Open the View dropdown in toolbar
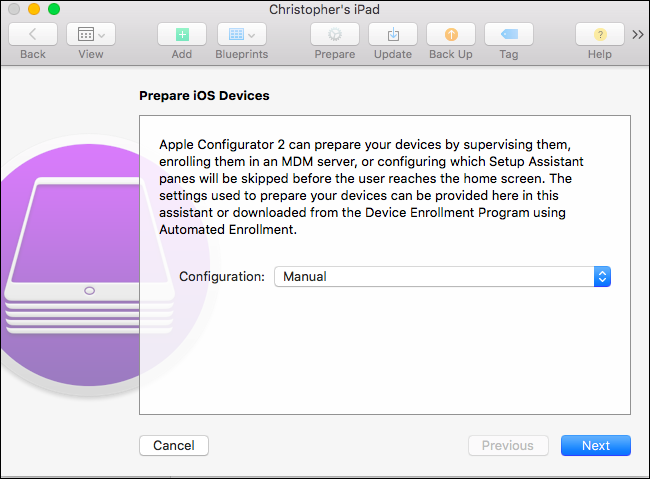The width and height of the screenshot is (650, 479). click(x=91, y=34)
